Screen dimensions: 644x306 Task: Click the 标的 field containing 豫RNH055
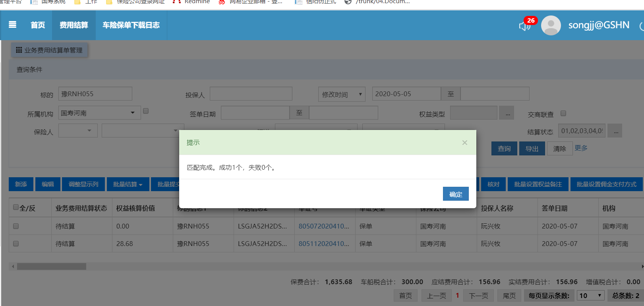[95, 94]
